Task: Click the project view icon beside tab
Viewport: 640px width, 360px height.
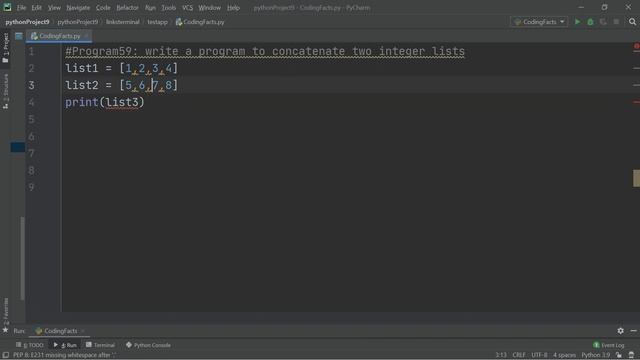Action: tap(19, 36)
